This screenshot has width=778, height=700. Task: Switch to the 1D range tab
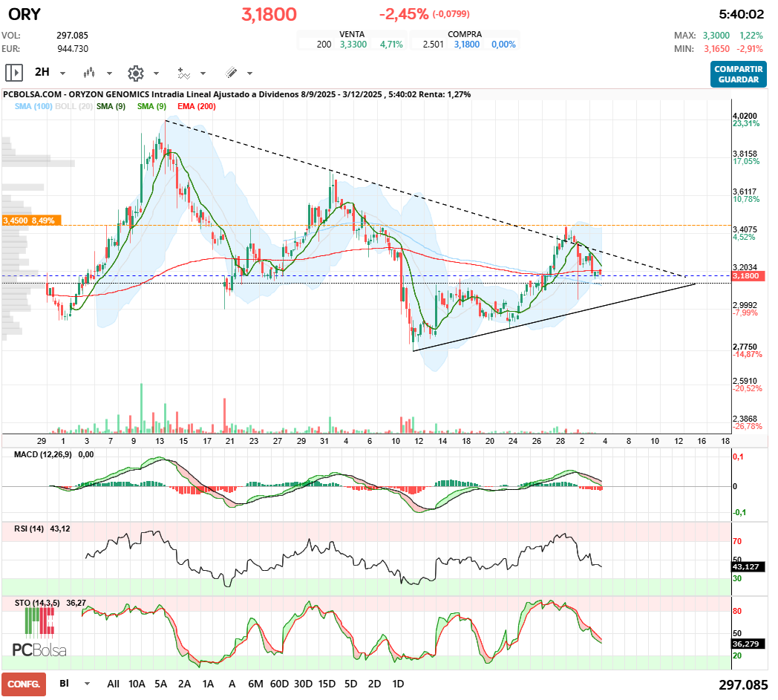[x=398, y=683]
